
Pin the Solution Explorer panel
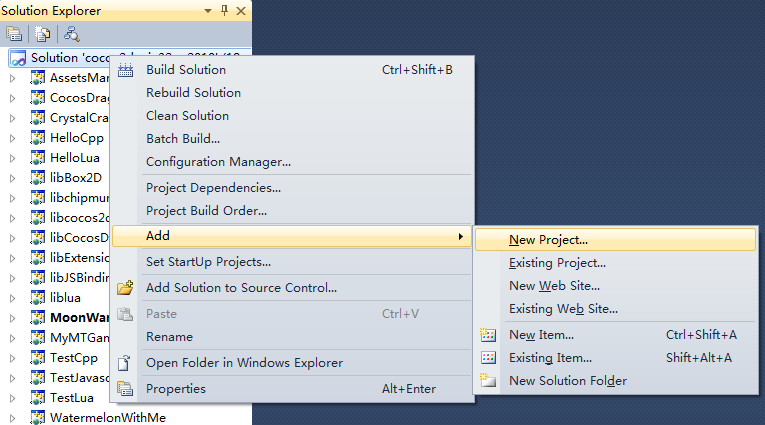coord(224,10)
